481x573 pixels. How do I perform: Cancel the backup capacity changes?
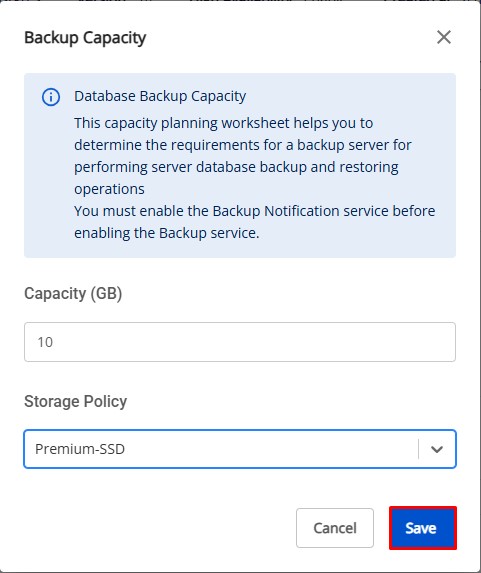click(335, 528)
